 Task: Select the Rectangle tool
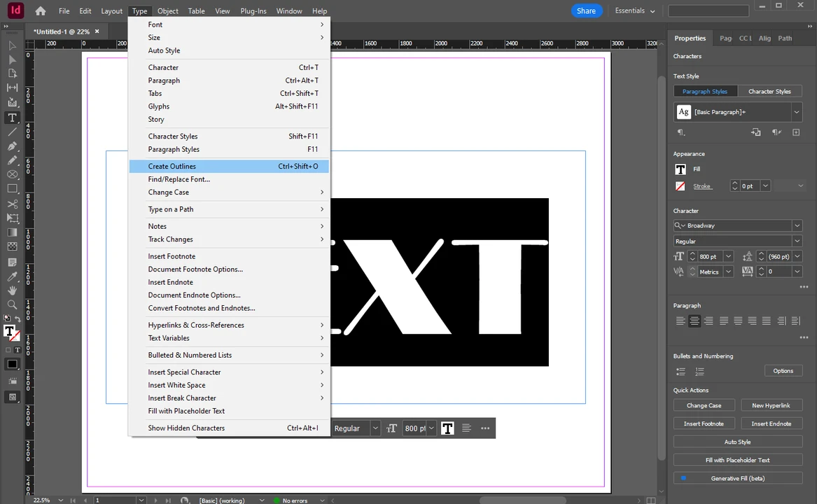12,189
